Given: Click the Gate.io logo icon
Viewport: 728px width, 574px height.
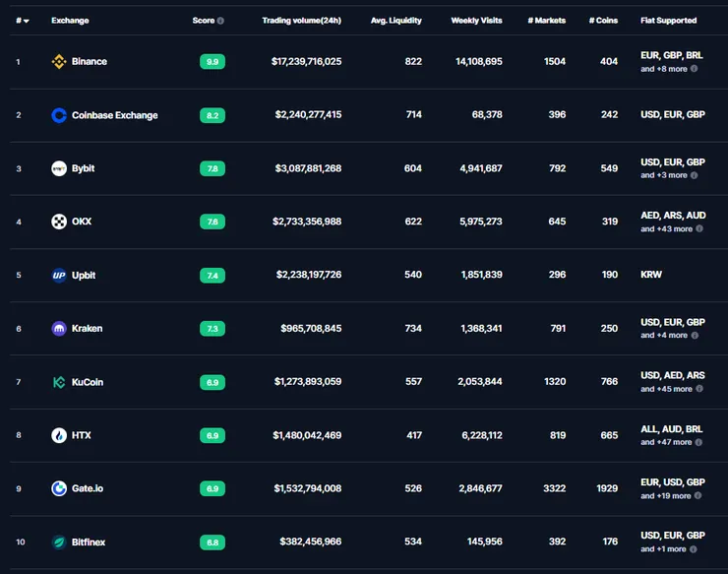Looking at the screenshot, I should 59,488.
